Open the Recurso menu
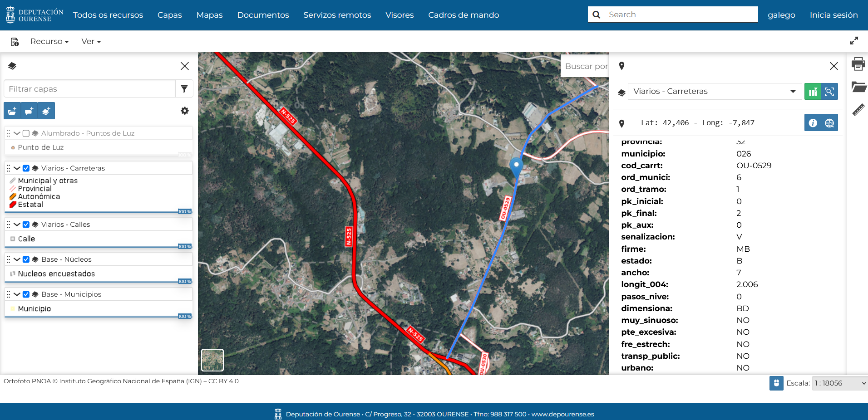 49,41
